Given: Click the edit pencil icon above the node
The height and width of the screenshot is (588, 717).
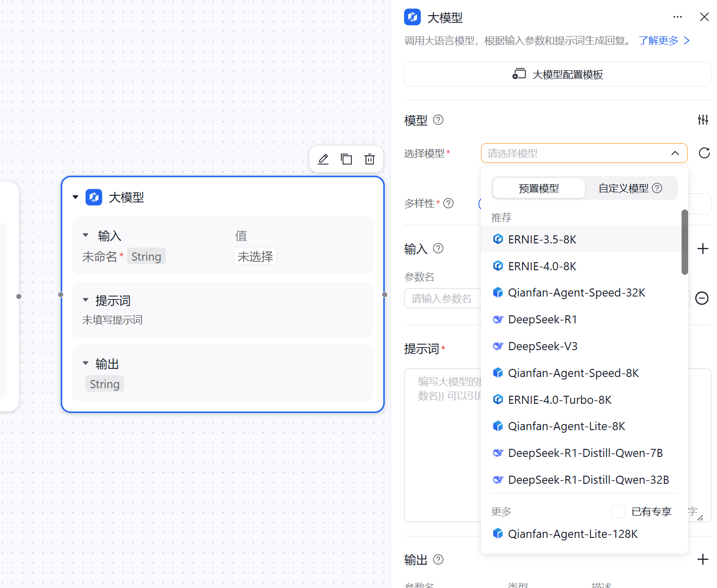Looking at the screenshot, I should click(x=323, y=159).
